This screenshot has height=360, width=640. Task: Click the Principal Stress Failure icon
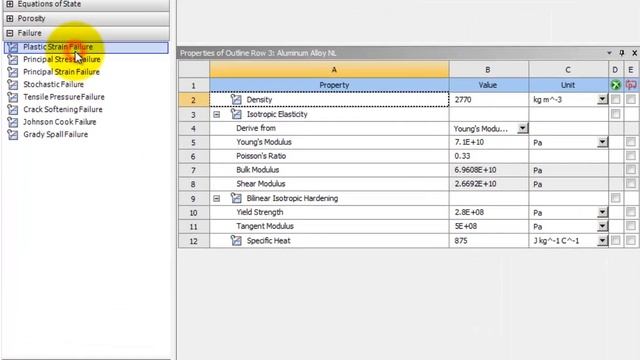click(13, 60)
